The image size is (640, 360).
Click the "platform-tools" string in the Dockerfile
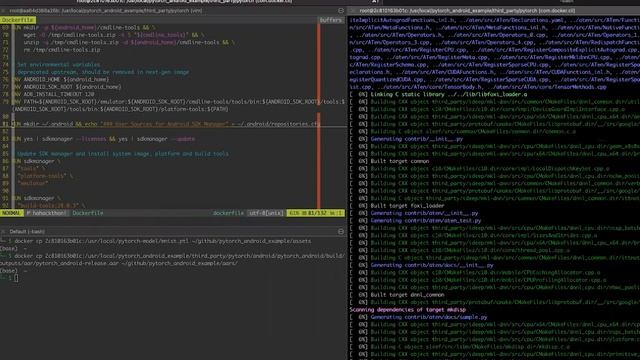coord(42,176)
